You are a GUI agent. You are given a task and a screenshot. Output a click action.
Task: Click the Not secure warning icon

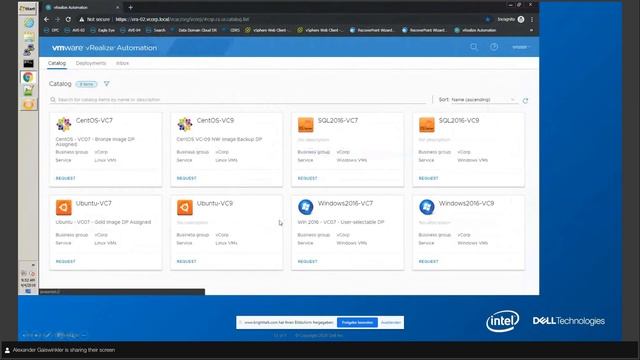[x=82, y=19]
